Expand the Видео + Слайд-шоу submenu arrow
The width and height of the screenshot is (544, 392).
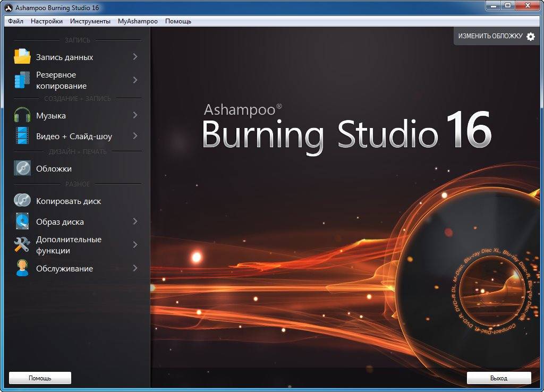(135, 135)
